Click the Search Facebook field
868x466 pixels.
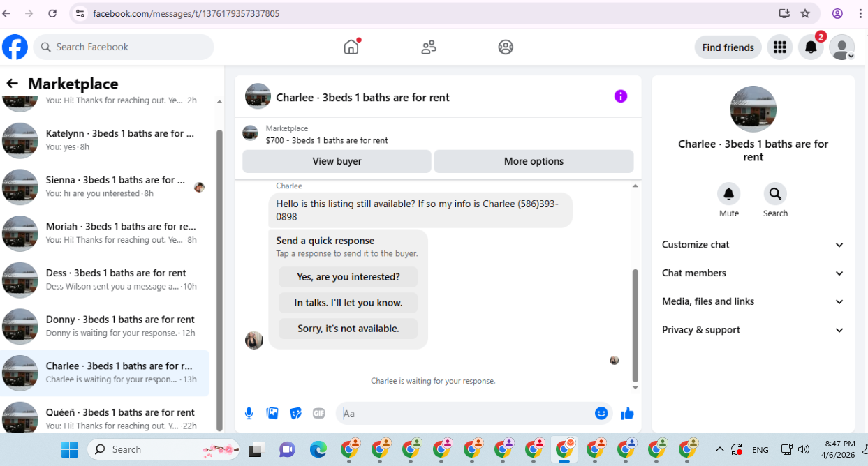pos(124,47)
